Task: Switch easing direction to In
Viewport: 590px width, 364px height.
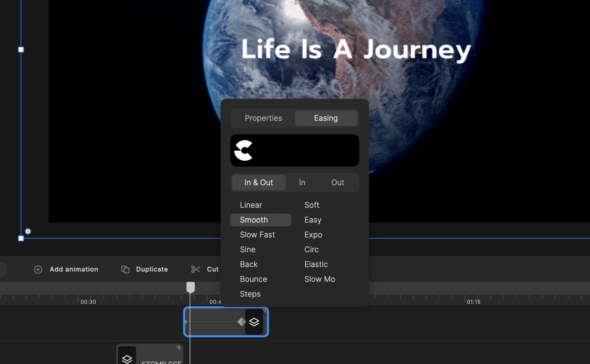Action: (302, 182)
